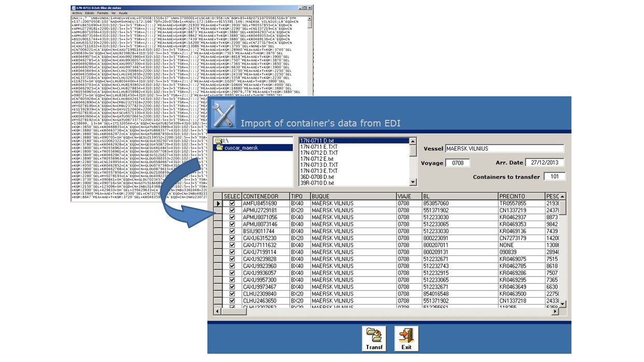The width and height of the screenshot is (644, 362).
Task: Click container cell CAXU9957300
Action: point(265,280)
